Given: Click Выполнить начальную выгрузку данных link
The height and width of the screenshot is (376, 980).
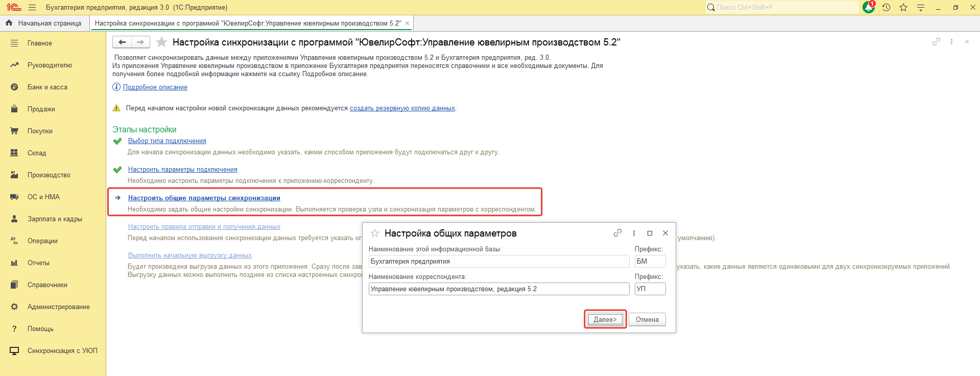Looking at the screenshot, I should 190,255.
